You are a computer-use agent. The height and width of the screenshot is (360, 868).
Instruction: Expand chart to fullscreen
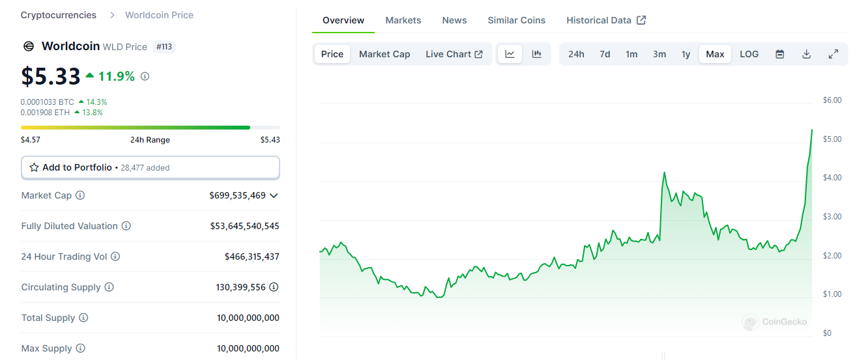pos(833,54)
